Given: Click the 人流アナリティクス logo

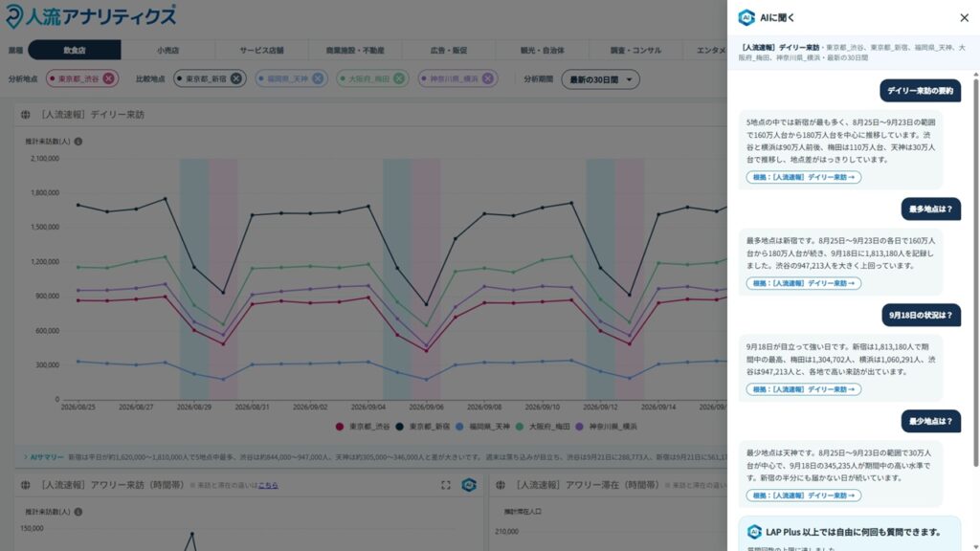Looking at the screenshot, I should tap(91, 16).
